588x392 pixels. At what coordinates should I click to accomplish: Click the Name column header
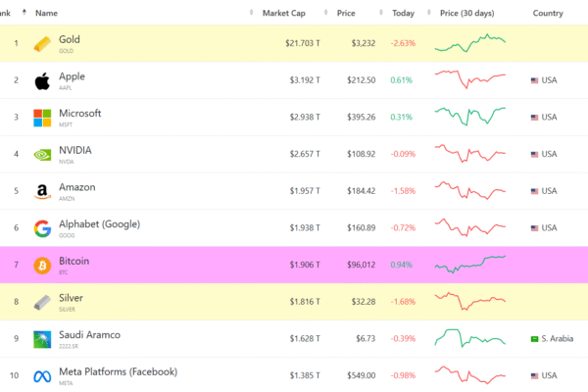[46, 13]
